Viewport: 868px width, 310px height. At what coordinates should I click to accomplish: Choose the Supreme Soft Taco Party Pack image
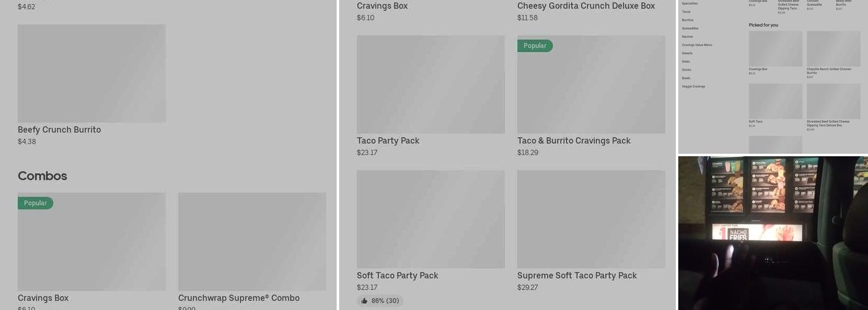click(591, 219)
